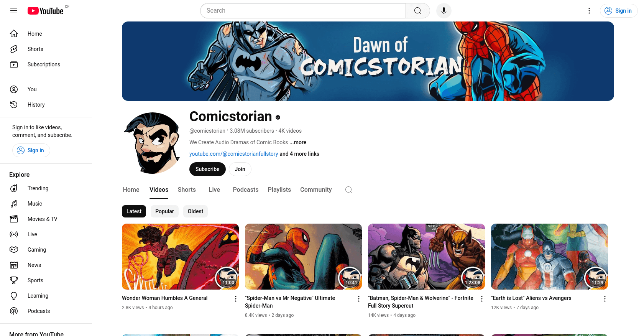This screenshot has height=336, width=644.
Task: Switch to the Playlists tab
Action: pos(279,190)
